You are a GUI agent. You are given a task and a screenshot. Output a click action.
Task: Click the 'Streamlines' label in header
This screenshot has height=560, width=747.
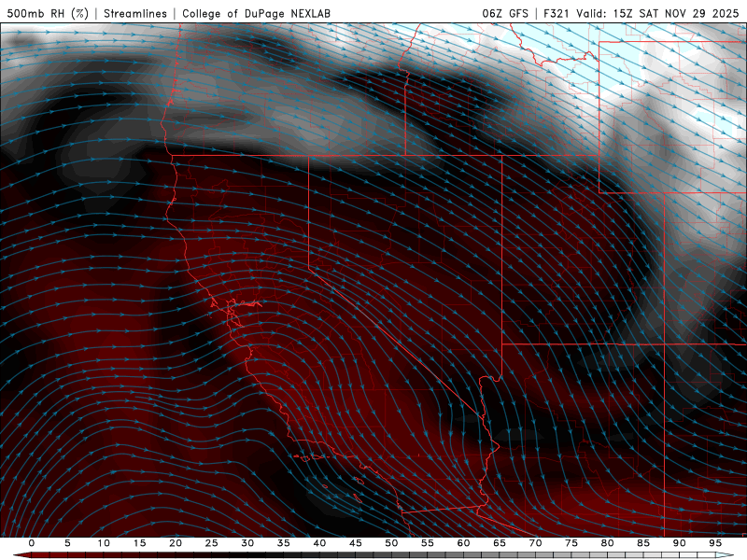tap(135, 13)
